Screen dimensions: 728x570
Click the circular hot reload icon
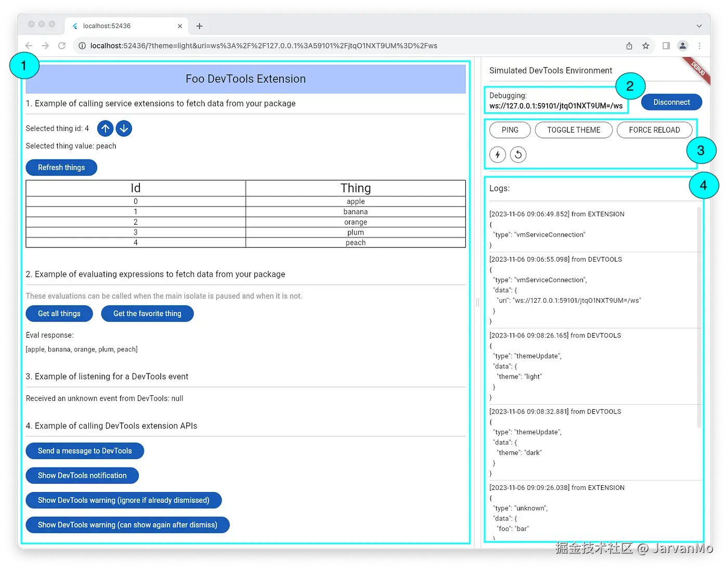[518, 154]
